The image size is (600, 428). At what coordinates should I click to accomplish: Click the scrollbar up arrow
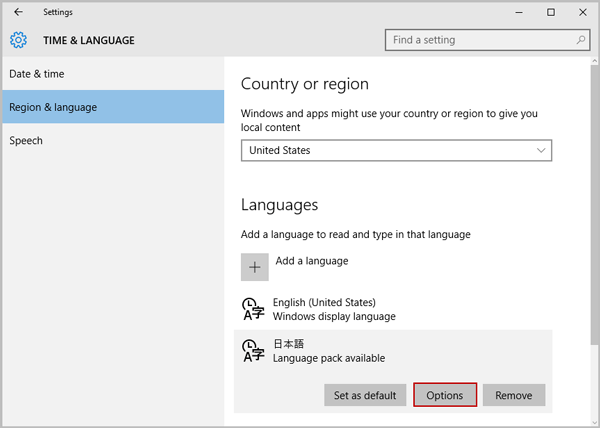tap(595, 61)
